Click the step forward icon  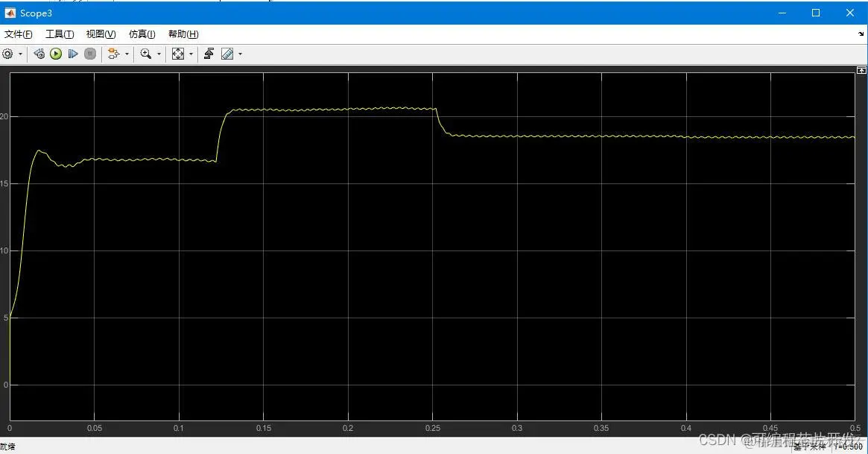click(x=73, y=54)
